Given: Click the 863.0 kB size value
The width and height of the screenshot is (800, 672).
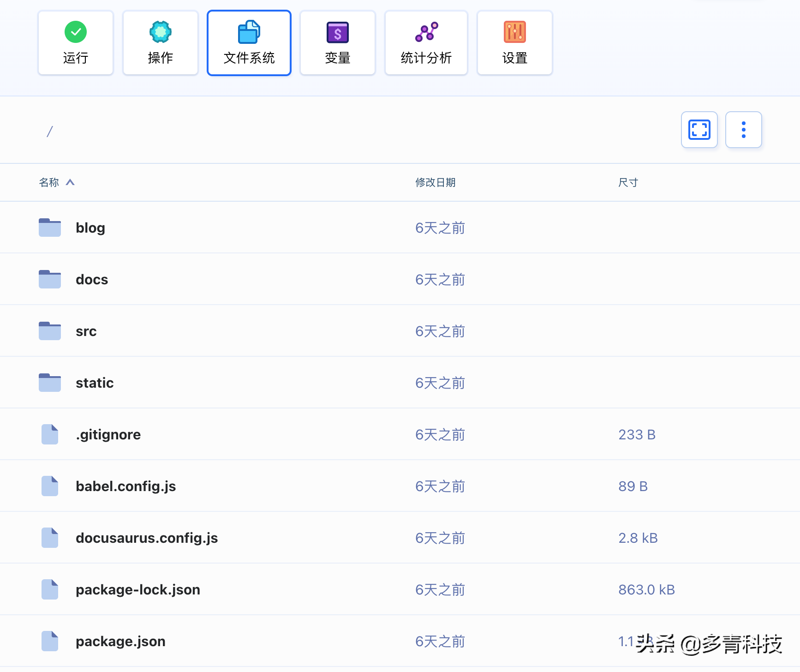Looking at the screenshot, I should coord(647,589).
